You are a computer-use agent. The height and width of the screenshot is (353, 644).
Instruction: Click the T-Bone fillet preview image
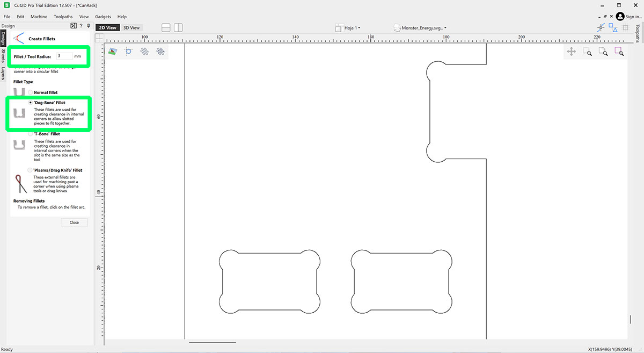tap(20, 145)
